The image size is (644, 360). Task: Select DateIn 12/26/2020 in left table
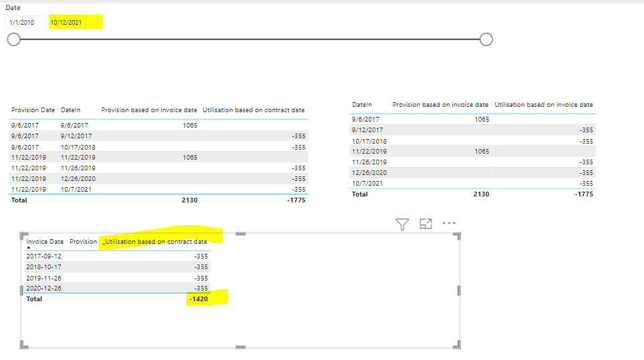[78, 178]
